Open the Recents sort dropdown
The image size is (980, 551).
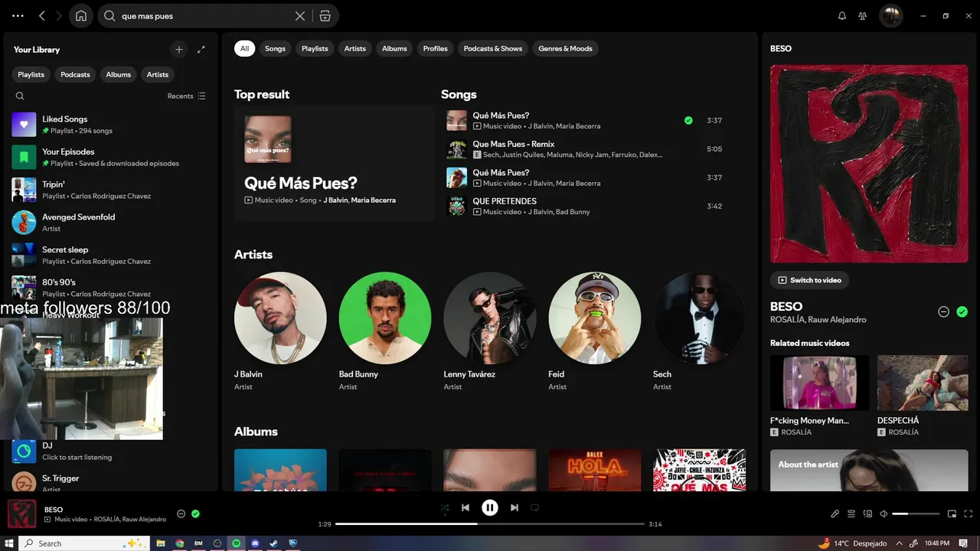coord(187,96)
